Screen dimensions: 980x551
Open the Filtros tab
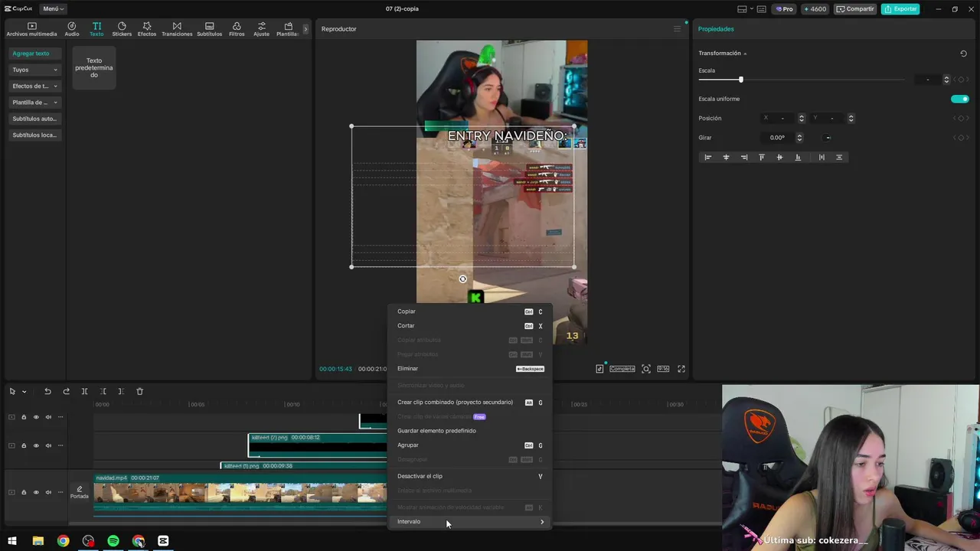[x=237, y=29]
